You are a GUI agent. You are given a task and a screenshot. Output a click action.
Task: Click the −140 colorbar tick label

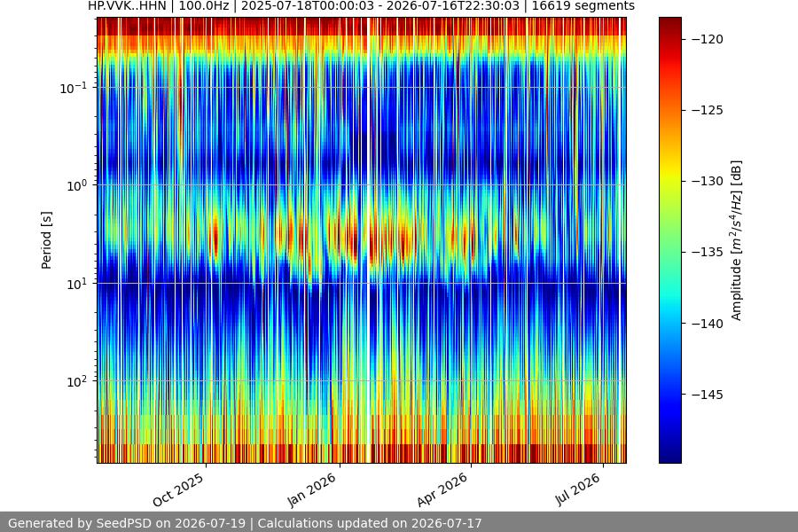(x=707, y=324)
